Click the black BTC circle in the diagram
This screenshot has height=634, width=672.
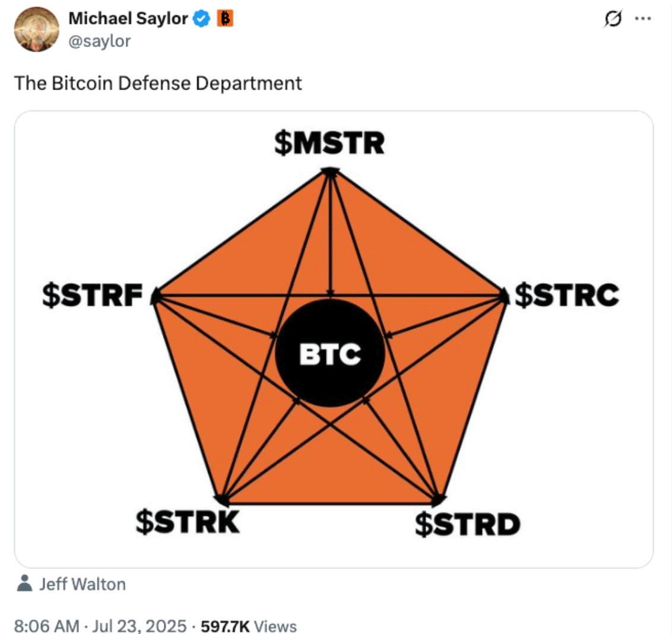tap(331, 353)
